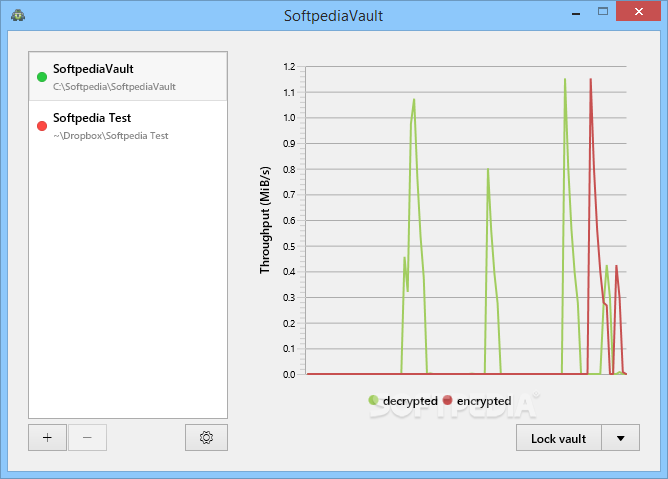
Task: Click the 0.6 value on chart axis
Action: (289, 221)
